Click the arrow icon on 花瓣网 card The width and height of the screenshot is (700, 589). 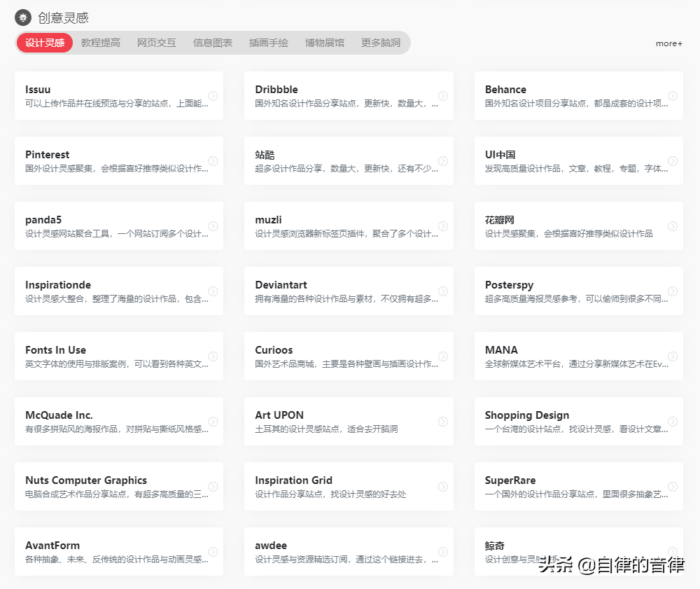click(673, 226)
